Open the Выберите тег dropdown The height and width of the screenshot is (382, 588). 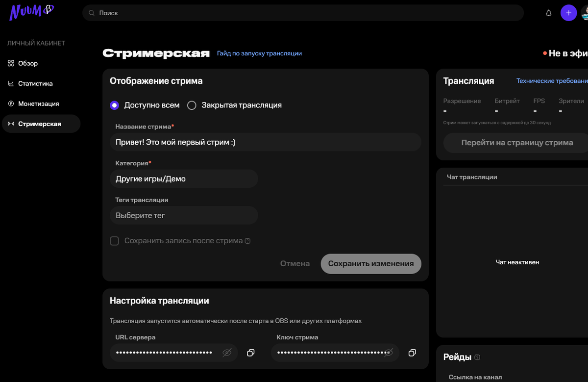[x=184, y=215]
